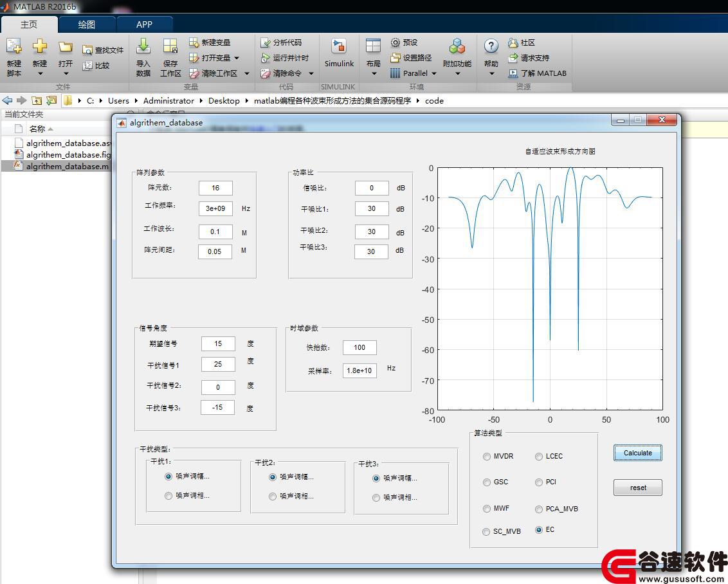Click the Clear Commands (清除命令) icon
Viewport: 728px width, 584px height.
pos(265,73)
